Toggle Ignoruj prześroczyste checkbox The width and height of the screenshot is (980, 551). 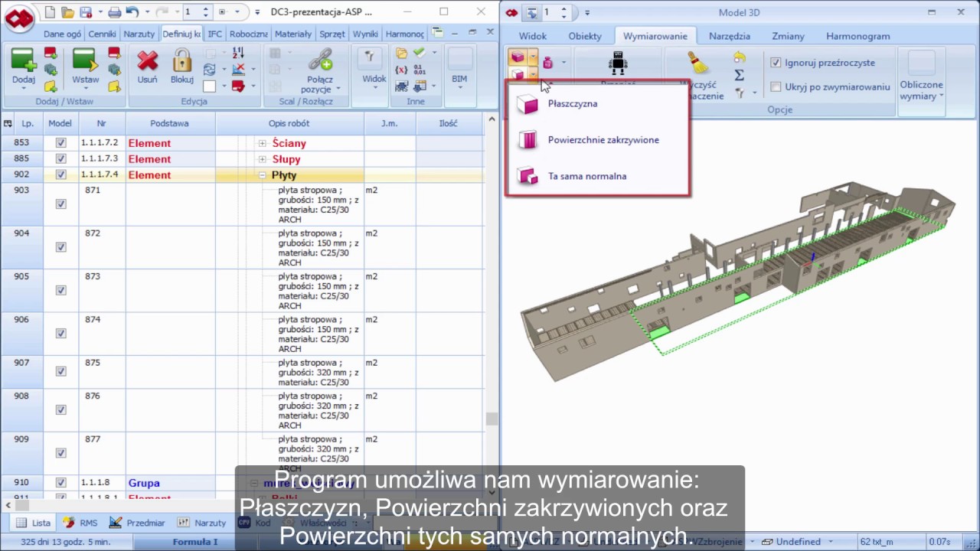click(776, 63)
